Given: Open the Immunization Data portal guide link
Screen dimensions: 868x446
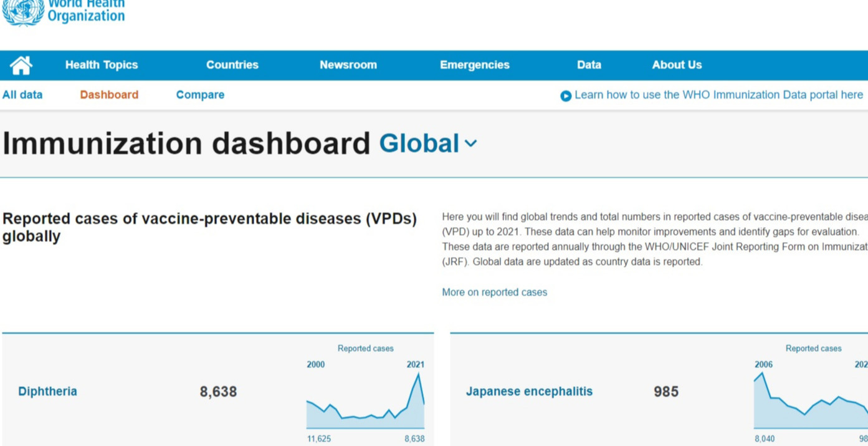Looking at the screenshot, I should point(718,95).
